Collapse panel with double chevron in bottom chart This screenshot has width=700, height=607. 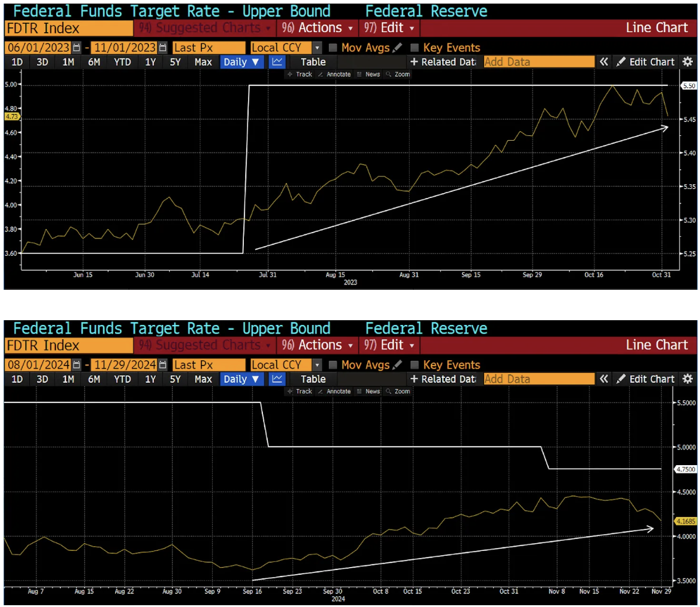pyautogui.click(x=604, y=379)
